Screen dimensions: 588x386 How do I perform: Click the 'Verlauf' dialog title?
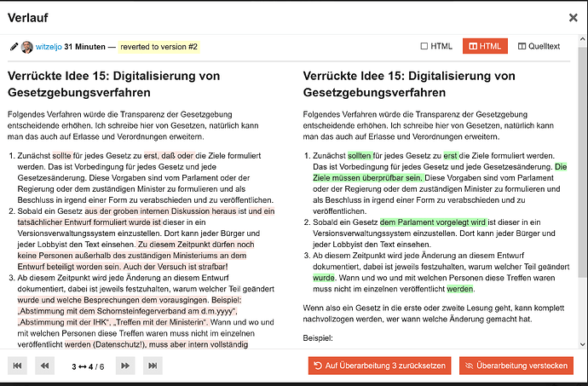pyautogui.click(x=28, y=18)
